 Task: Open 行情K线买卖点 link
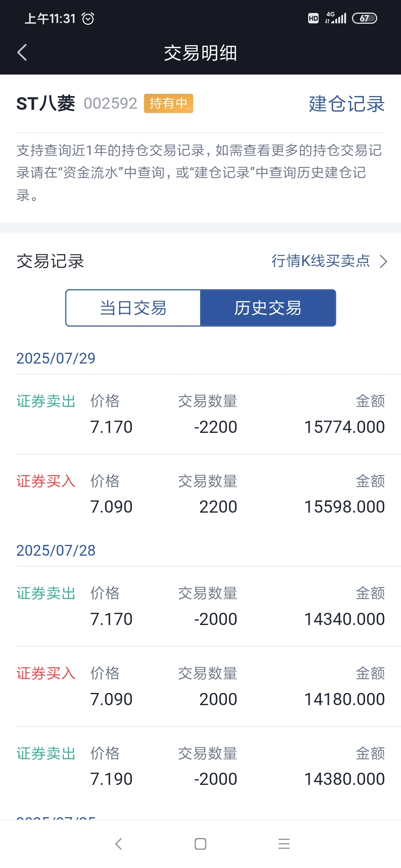point(321,261)
